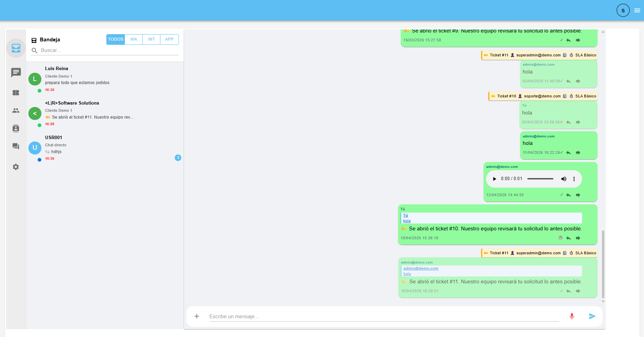The width and height of the screenshot is (644, 337).
Task: Click the microphone record icon
Action: click(x=571, y=316)
